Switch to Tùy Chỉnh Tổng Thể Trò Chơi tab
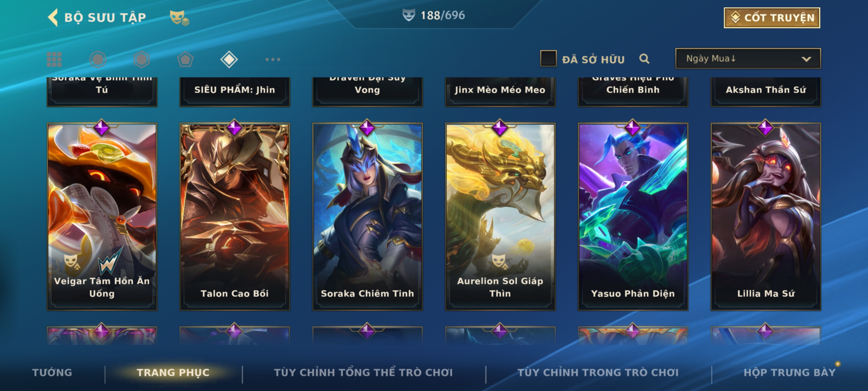This screenshot has height=391, width=868. 363,373
